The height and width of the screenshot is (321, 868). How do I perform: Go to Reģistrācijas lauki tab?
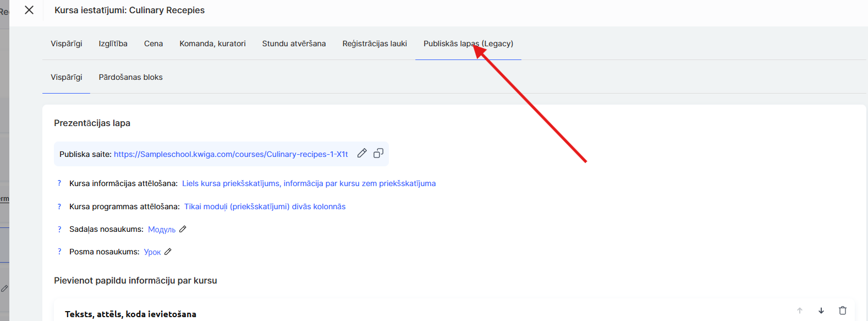pos(375,43)
